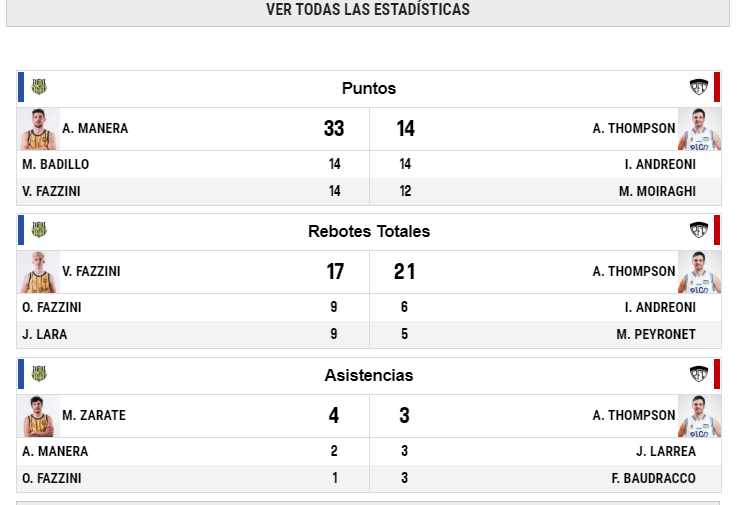The image size is (738, 505).
Task: Click Ver Todas Las Estadísticas button
Action: pos(368,10)
